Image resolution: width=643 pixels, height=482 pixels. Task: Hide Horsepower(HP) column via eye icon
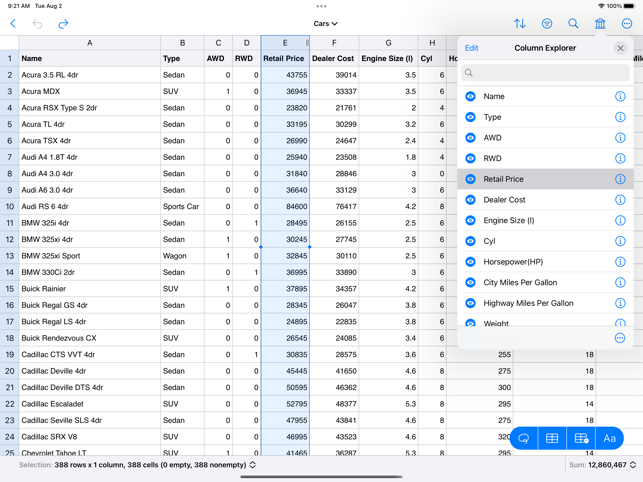coord(470,262)
